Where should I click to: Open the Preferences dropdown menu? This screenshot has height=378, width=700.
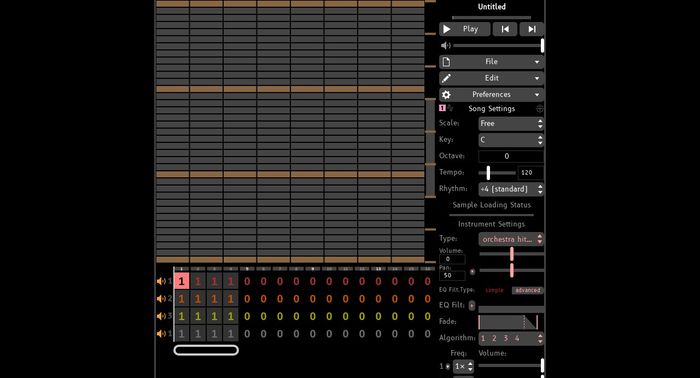pyautogui.click(x=491, y=95)
